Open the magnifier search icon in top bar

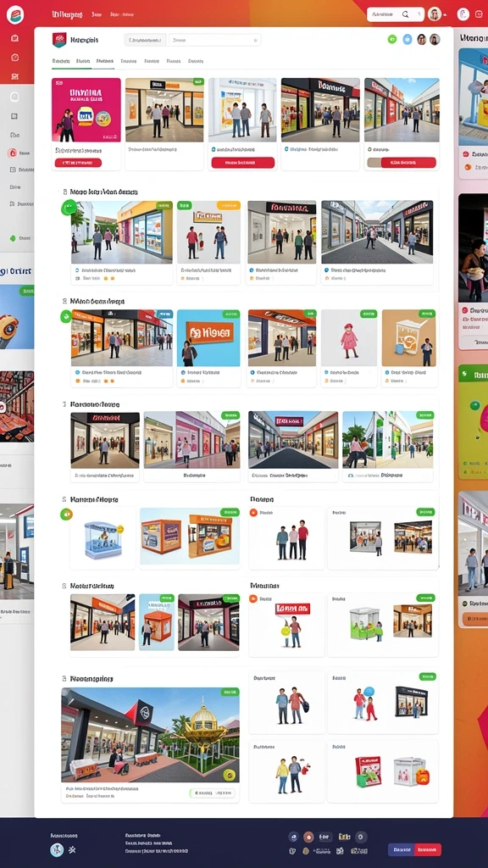[406, 14]
